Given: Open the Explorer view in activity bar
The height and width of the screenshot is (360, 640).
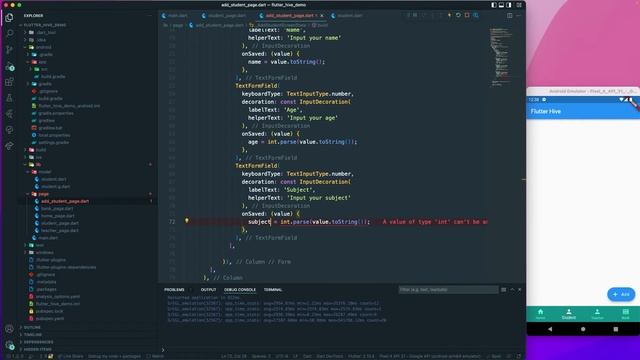Looking at the screenshot, I should tap(9, 18).
